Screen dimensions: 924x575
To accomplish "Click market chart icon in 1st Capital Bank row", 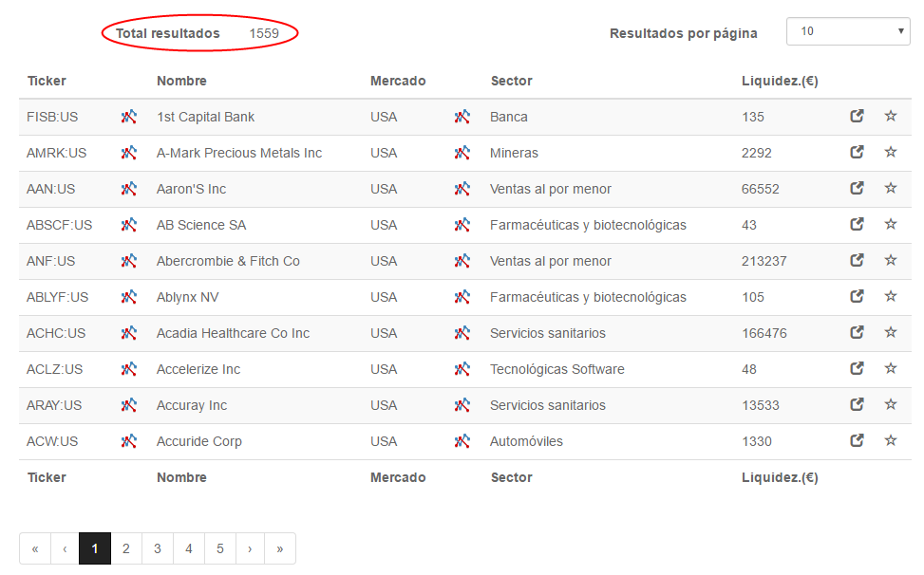I will [462, 117].
